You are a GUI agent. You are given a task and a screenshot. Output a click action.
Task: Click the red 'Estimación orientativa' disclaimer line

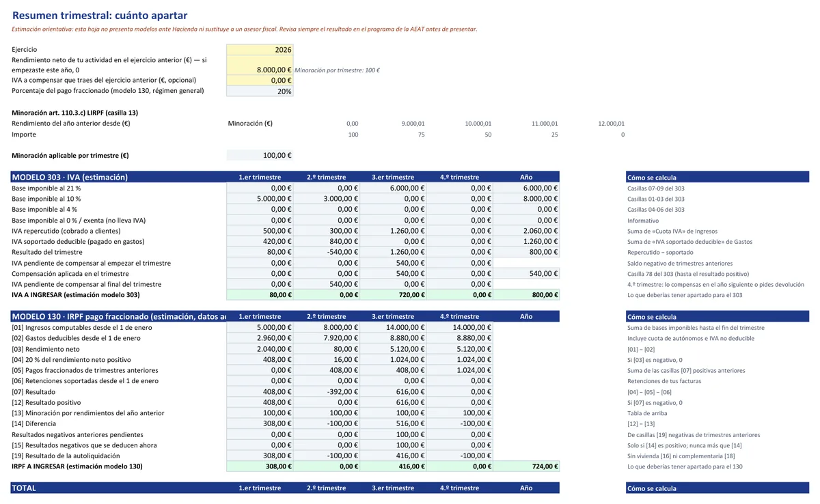(244, 29)
